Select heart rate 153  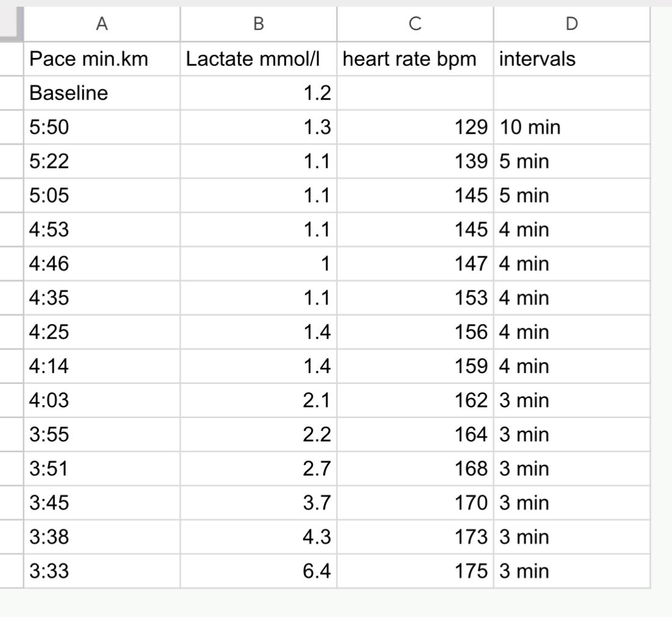point(415,298)
